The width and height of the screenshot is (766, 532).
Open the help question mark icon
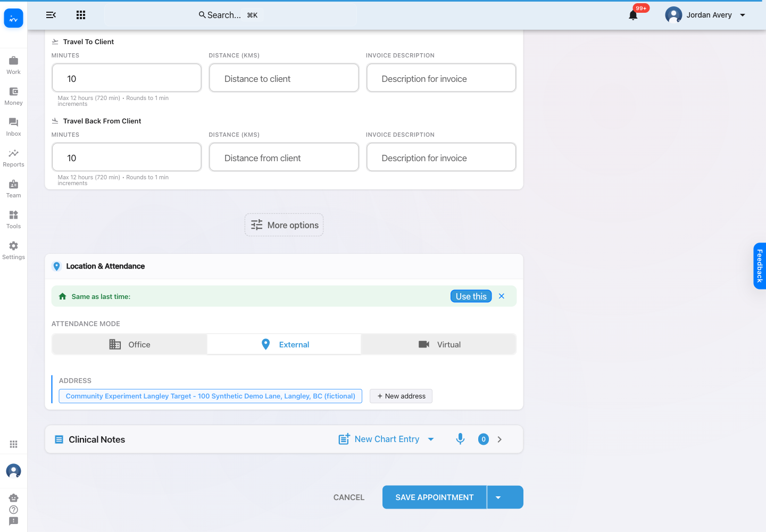(x=13, y=510)
